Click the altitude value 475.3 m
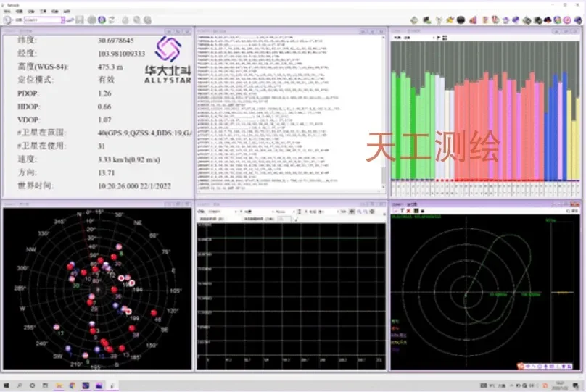 pos(110,67)
